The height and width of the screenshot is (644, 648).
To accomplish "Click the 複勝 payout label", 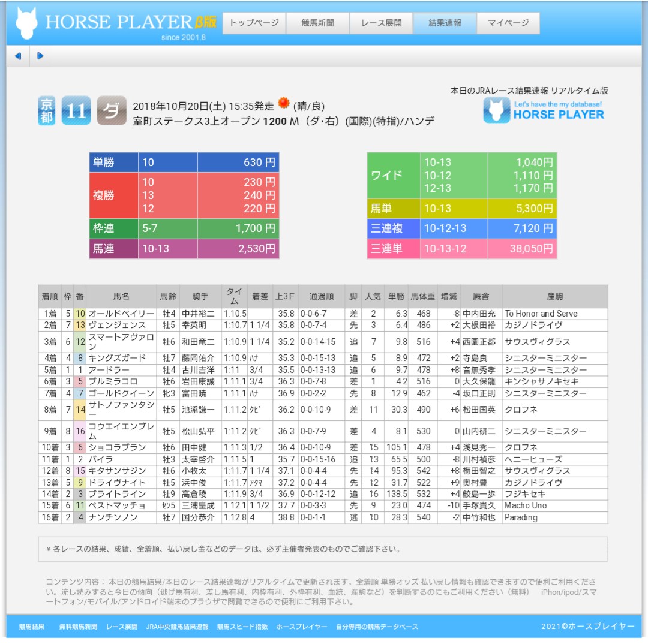I will click(113, 195).
